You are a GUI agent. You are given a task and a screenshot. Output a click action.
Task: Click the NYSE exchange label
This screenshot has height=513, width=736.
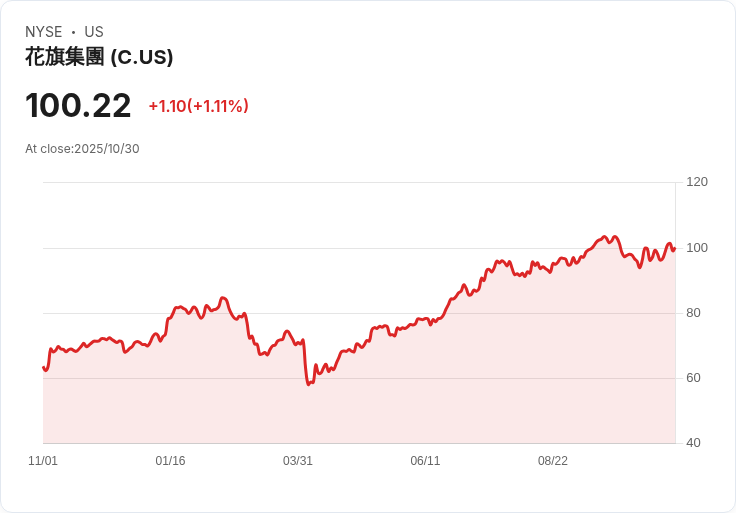tap(44, 32)
